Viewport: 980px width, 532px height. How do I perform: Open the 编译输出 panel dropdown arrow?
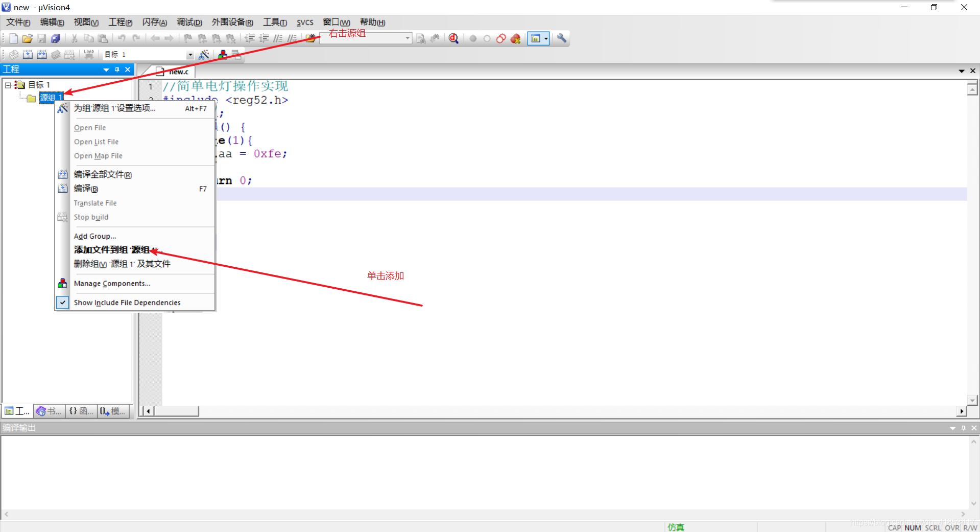click(x=952, y=428)
